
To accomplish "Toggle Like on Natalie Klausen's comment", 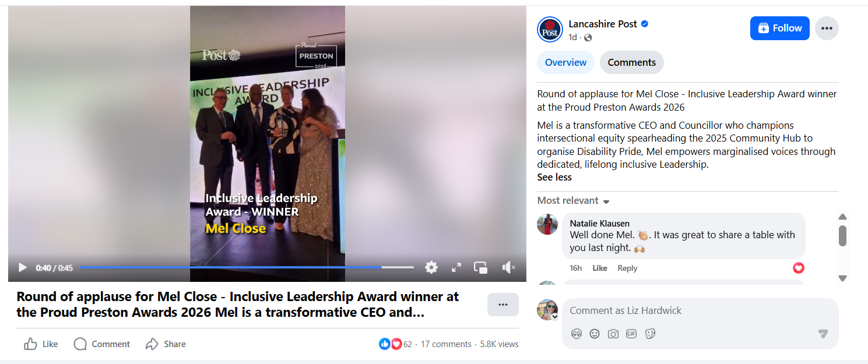I will [x=600, y=268].
